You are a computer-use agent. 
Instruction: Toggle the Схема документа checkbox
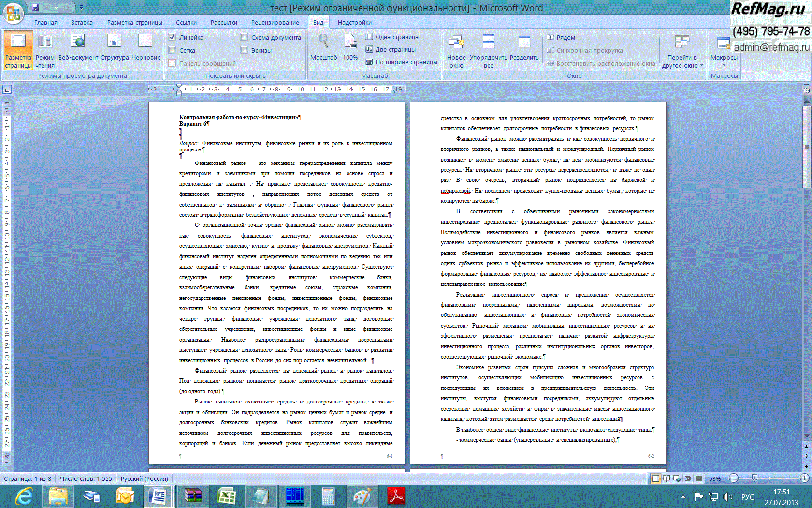[x=244, y=37]
